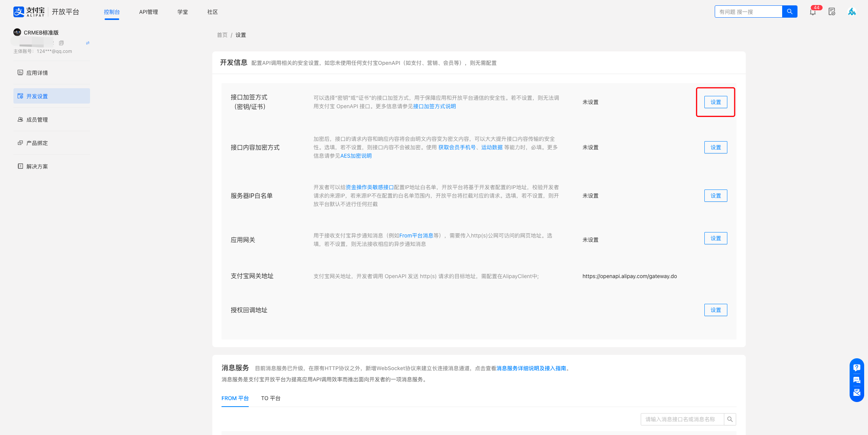Copy the app ID with copy icon

click(x=61, y=43)
